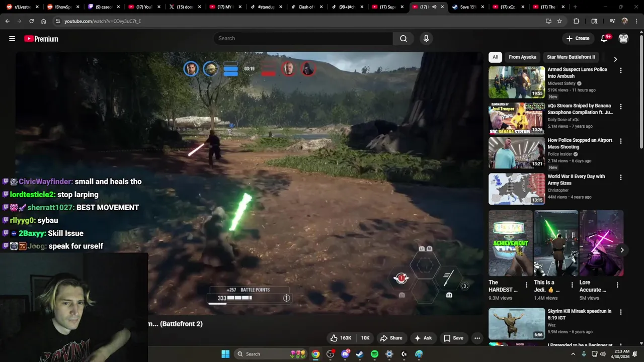Click the Create button
Image resolution: width=644 pixels, height=362 pixels.
point(578,38)
